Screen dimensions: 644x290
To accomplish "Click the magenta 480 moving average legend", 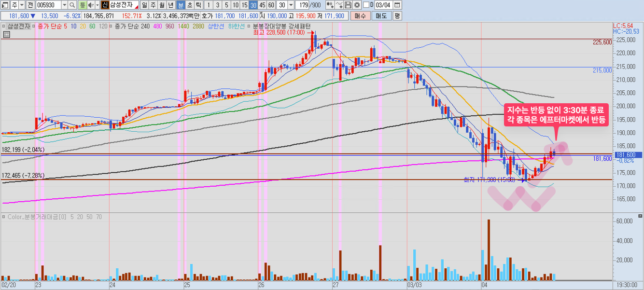I will click(158, 26).
